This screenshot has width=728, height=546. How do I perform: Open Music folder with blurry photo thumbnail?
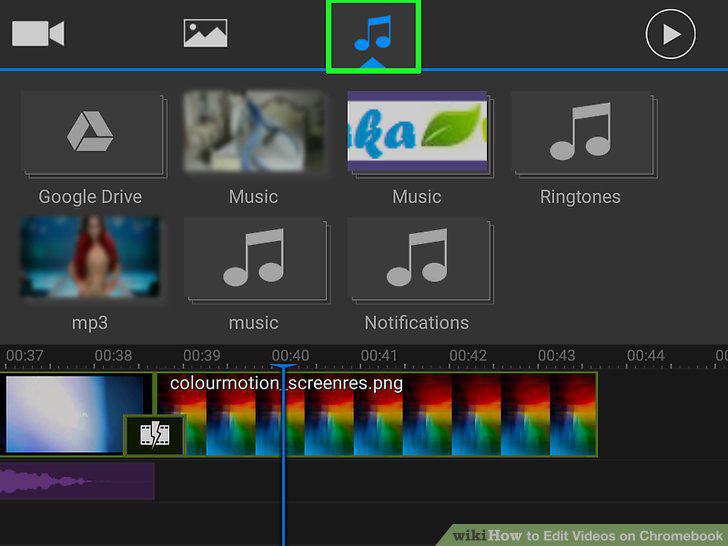click(x=256, y=132)
